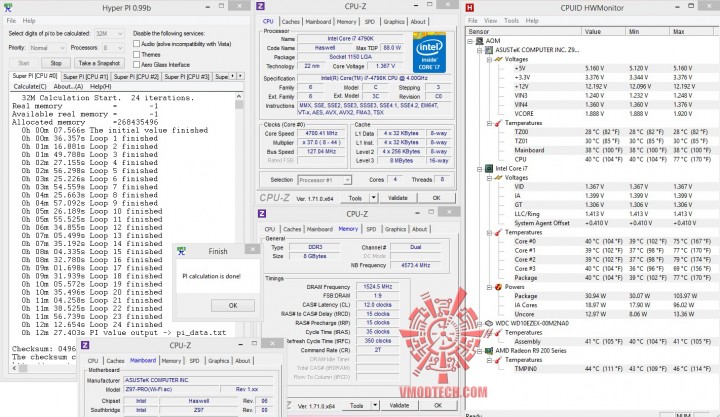720x417 pixels.
Task: Enable Audio (solve incompatibility with Vista) checkbox
Action: point(136,44)
